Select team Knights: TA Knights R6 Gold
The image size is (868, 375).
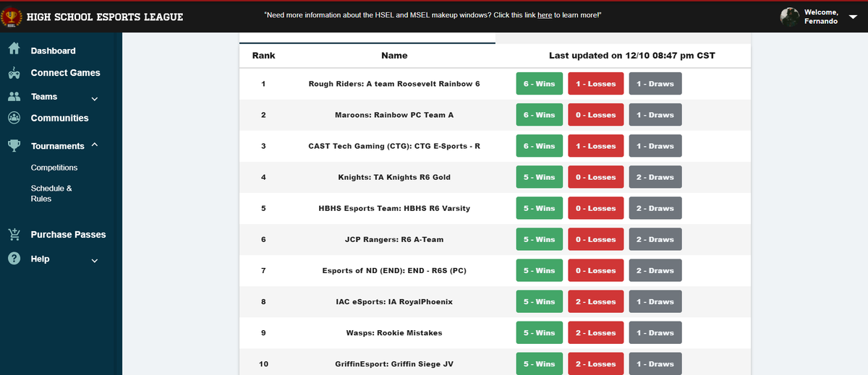coord(394,177)
